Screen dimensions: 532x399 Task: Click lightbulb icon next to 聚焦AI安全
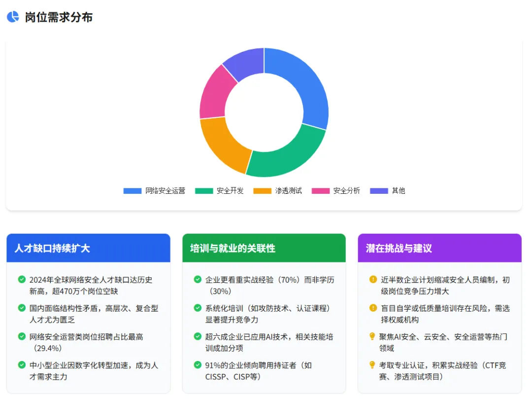point(372,336)
